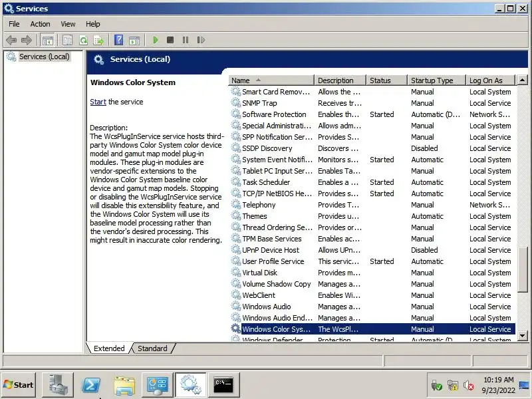Switch to the Standard tab

coord(152,348)
